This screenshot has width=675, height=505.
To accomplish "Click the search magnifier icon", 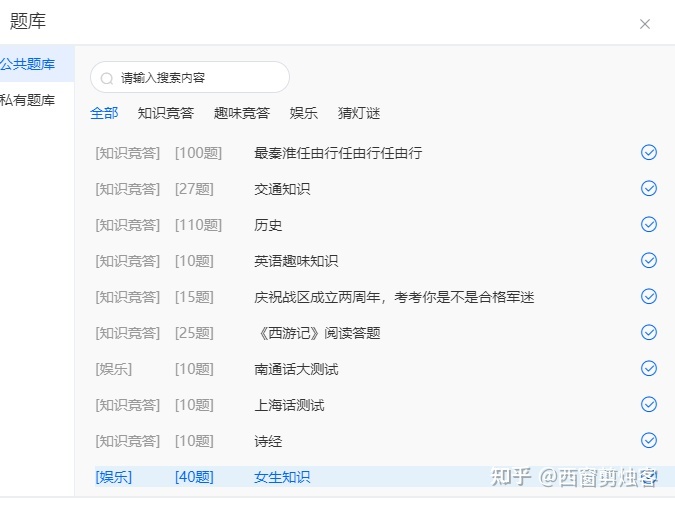I will (x=108, y=78).
